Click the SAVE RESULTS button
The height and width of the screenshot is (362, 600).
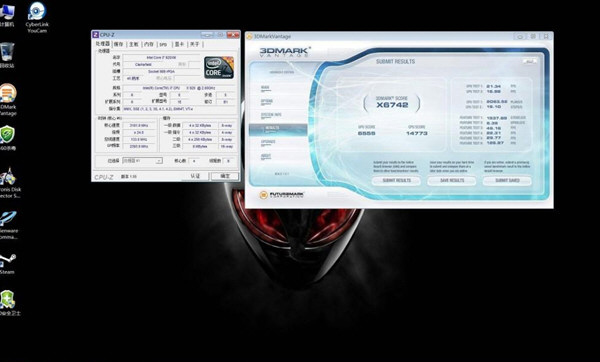click(x=452, y=181)
